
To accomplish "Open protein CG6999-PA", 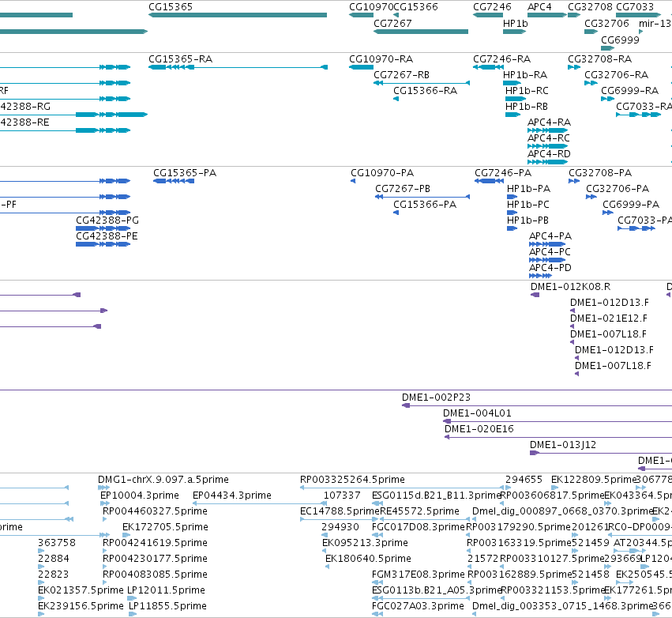I will click(608, 213).
